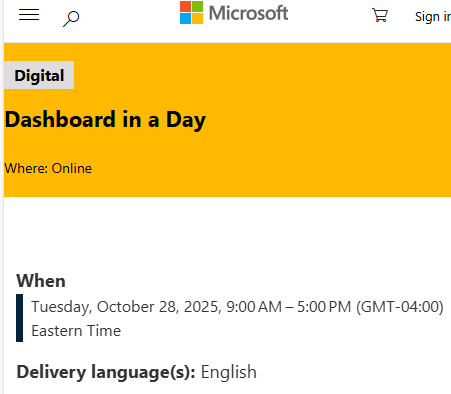451x394 pixels.
Task: Open the shopping cart
Action: point(380,15)
